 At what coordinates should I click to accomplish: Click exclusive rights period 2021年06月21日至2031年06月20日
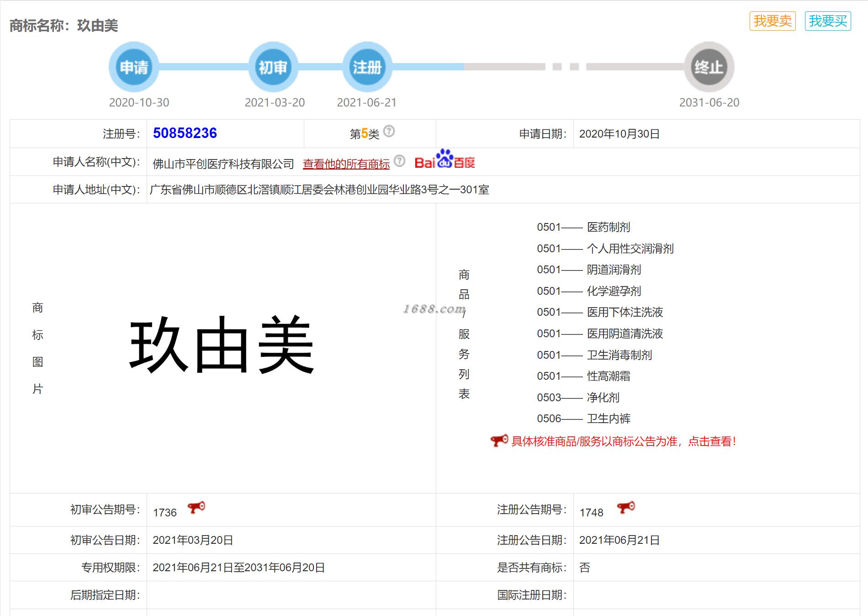click(238, 568)
